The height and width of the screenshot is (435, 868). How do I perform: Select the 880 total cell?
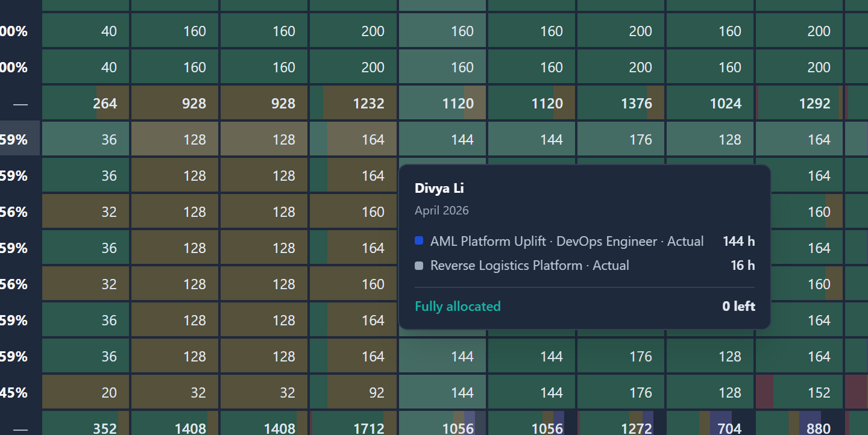(799, 423)
